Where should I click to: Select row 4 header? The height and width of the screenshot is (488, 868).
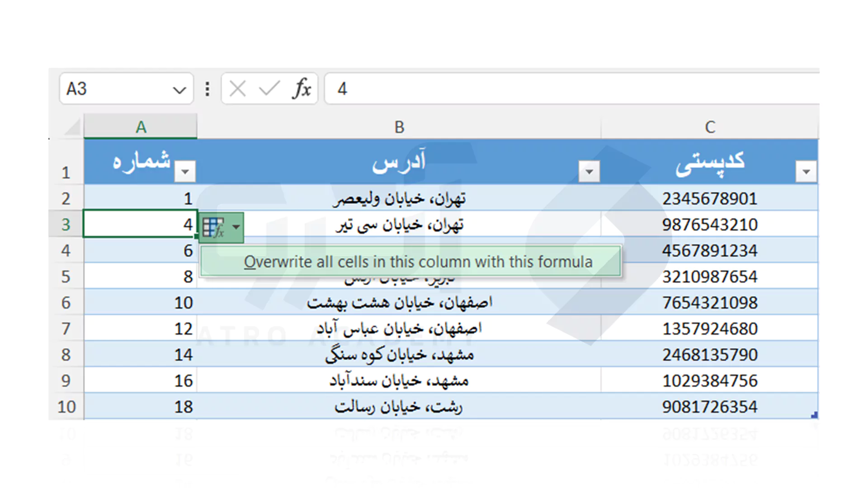tap(66, 250)
